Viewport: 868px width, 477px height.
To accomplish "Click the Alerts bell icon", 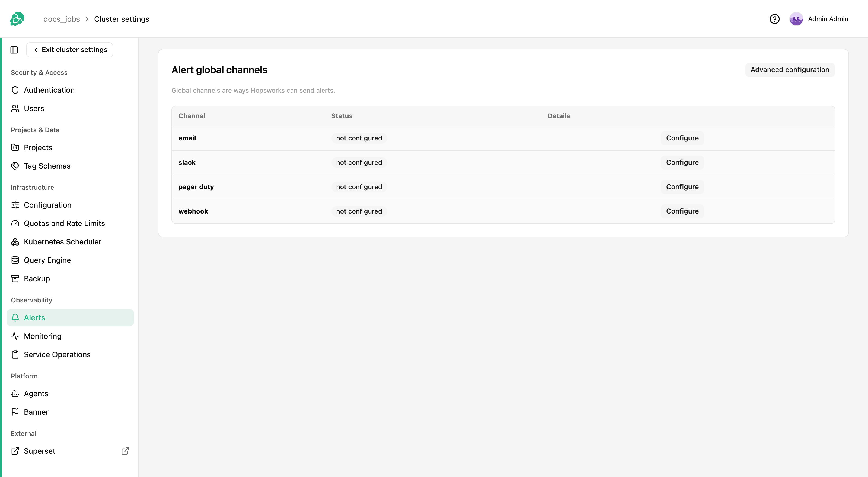I will tap(15, 318).
